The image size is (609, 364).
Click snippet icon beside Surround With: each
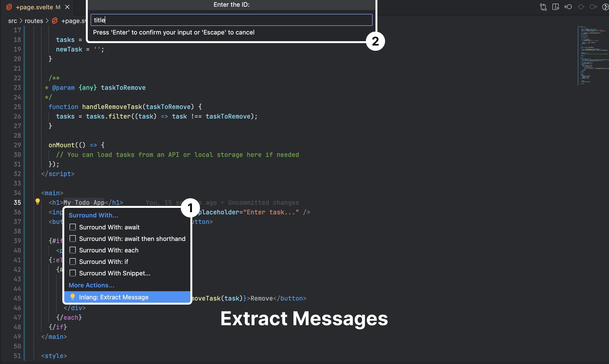tap(72, 250)
